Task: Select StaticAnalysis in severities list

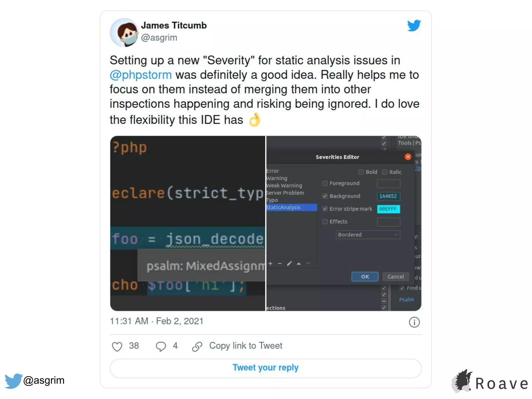Action: click(291, 207)
